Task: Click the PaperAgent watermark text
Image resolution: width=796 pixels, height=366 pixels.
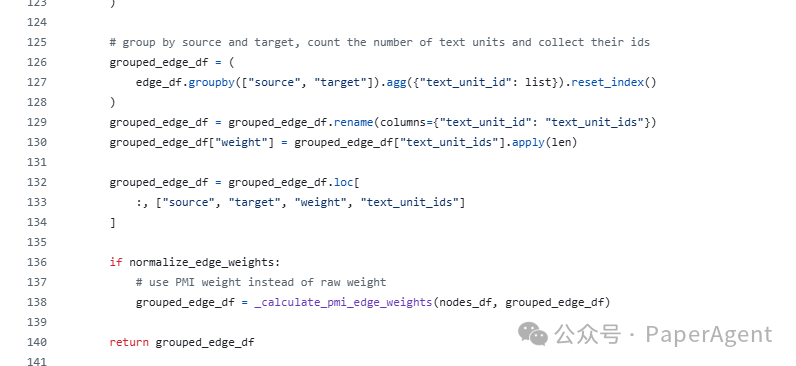Action: pyautogui.click(x=709, y=335)
